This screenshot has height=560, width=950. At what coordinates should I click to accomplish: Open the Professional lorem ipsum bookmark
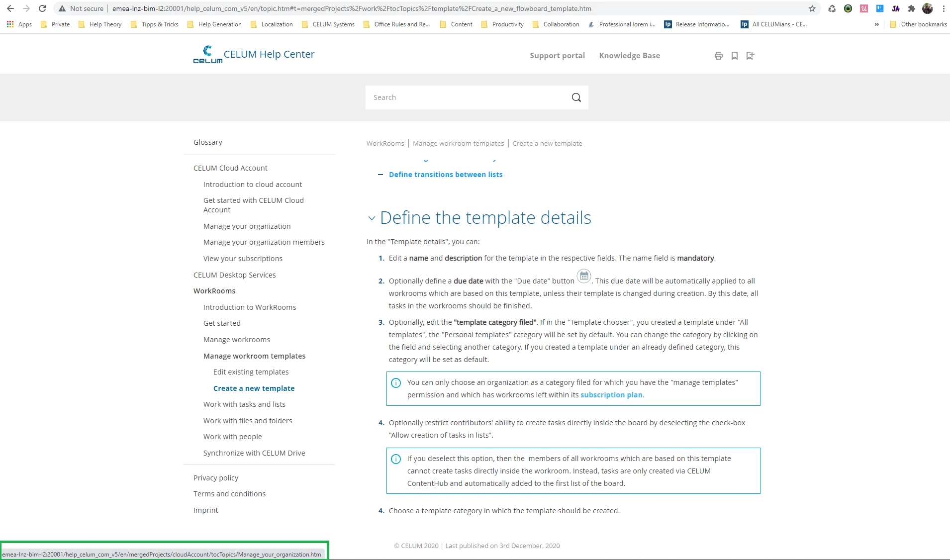pos(622,24)
